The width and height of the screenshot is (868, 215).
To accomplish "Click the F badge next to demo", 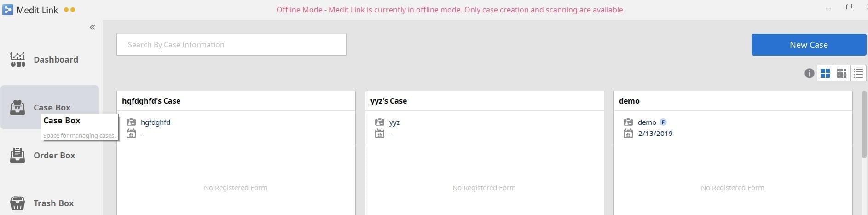I will [x=663, y=122].
